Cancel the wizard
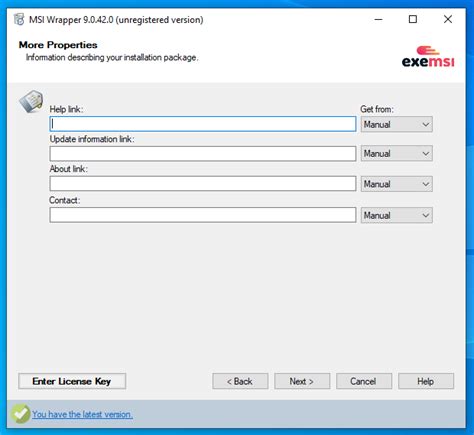474x435 pixels. pos(364,381)
